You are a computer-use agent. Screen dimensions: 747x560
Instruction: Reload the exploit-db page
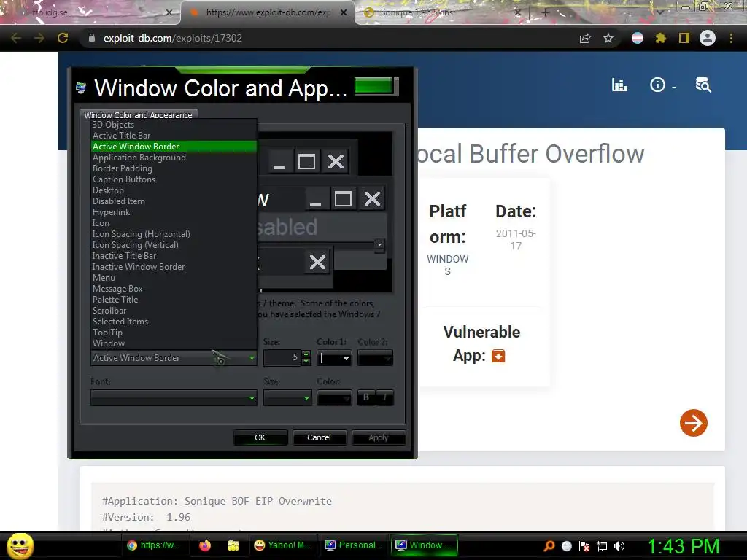(x=63, y=38)
